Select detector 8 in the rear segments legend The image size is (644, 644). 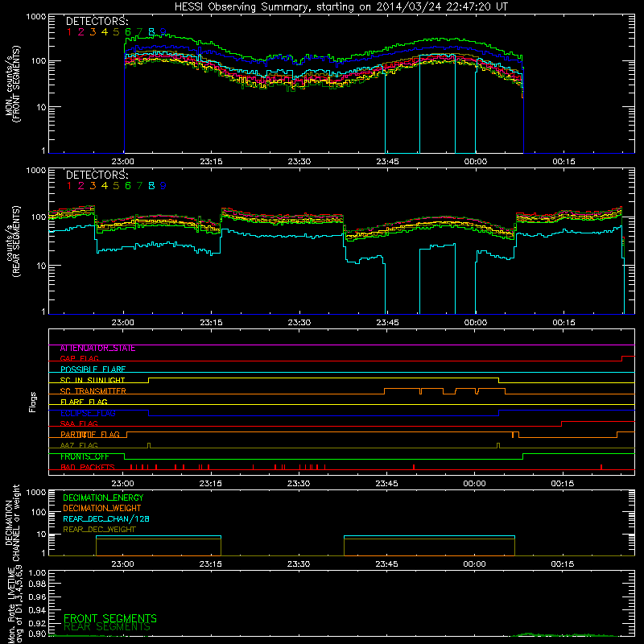(151, 186)
